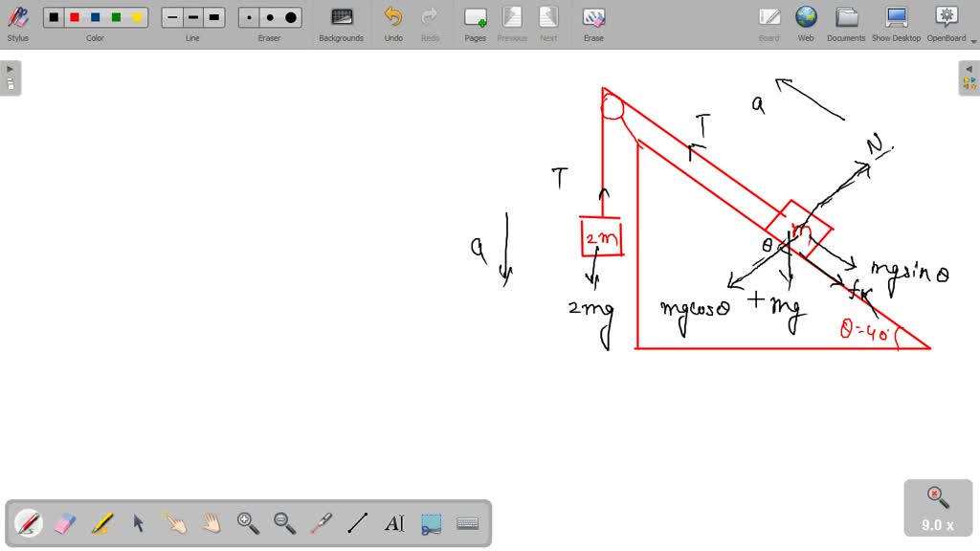980x551 pixels.
Task: Select the Pen tool
Action: tap(27, 523)
